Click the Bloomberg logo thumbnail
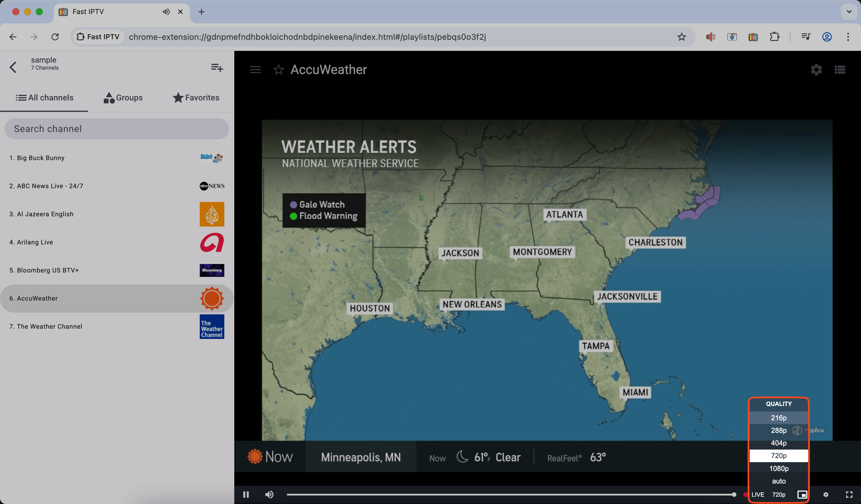The image size is (861, 504). 212,270
